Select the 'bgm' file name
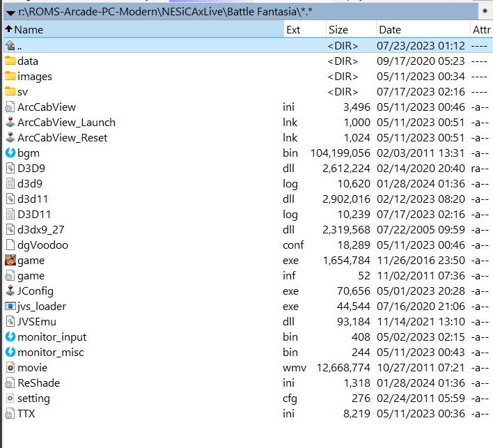Image resolution: width=493 pixels, height=448 pixels. click(x=29, y=153)
